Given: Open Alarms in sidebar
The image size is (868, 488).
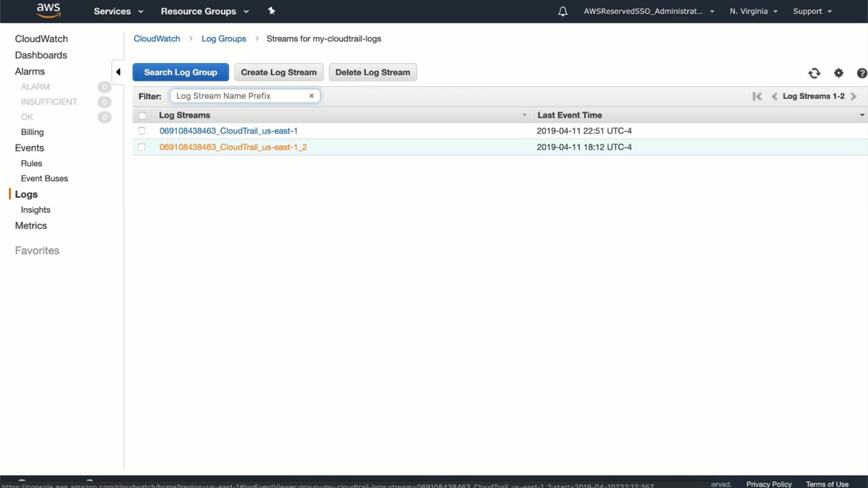Looking at the screenshot, I should pyautogui.click(x=30, y=71).
